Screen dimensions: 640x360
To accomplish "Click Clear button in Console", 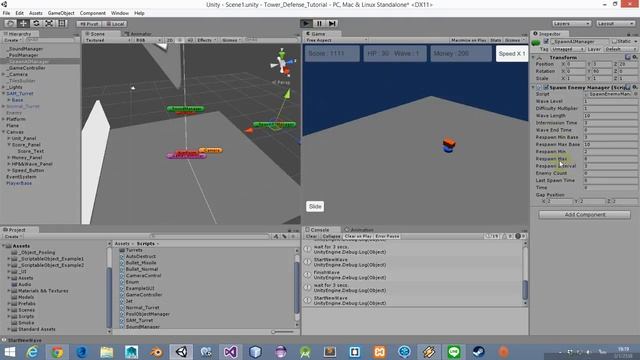I will point(311,236).
